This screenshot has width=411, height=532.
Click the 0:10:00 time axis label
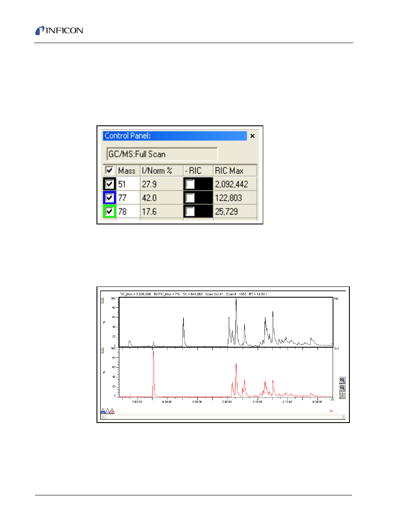[257, 401]
